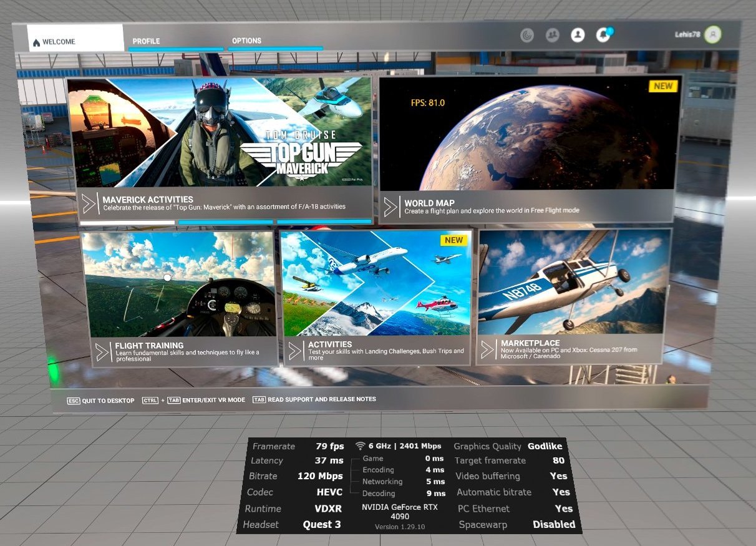Image resolution: width=756 pixels, height=546 pixels.
Task: Click the Target framerate value '80'
Action: 558,461
